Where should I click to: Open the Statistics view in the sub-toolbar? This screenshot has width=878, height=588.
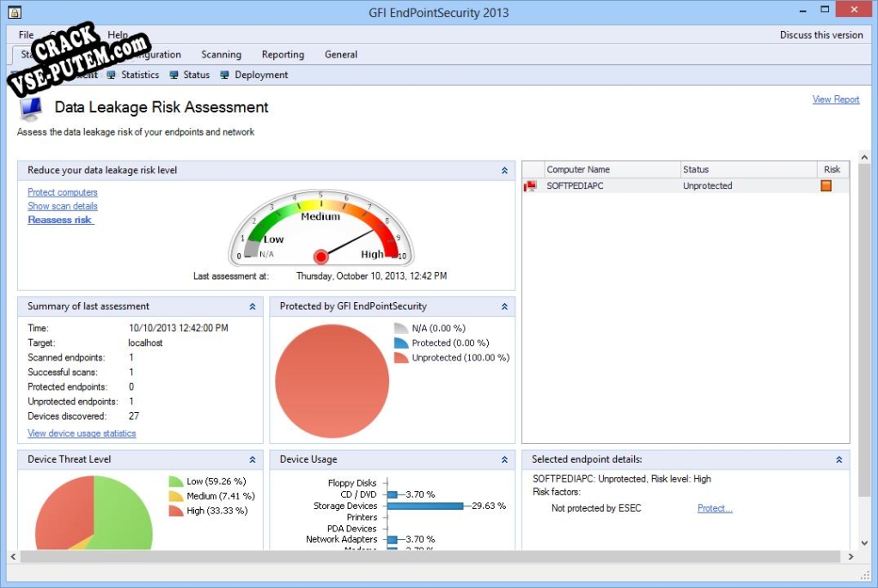[139, 75]
